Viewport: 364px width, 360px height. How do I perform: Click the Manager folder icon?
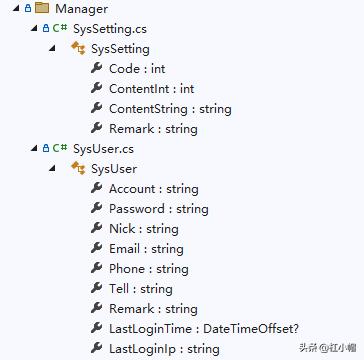coord(42,8)
